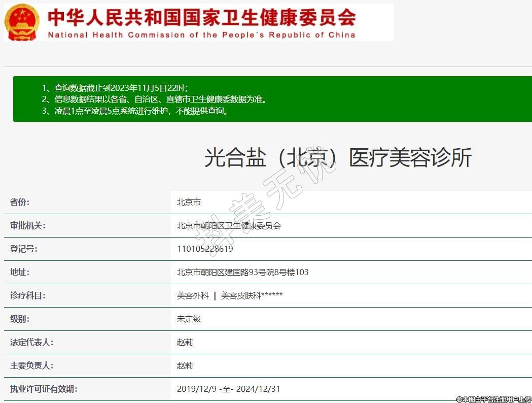Click the 省份 field label

20,202
